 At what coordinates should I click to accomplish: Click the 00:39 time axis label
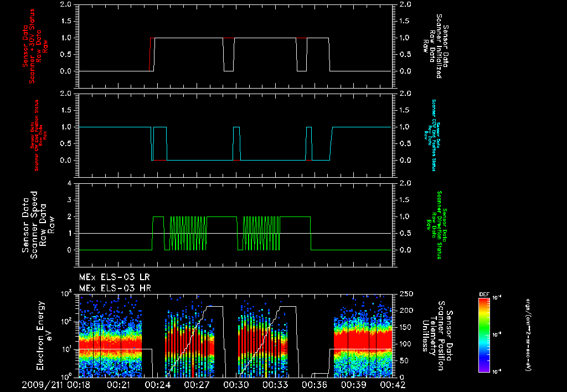pyautogui.click(x=354, y=385)
